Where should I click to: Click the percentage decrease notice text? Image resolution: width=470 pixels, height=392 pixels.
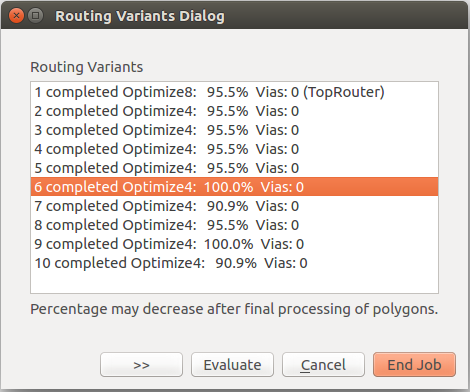(x=234, y=309)
